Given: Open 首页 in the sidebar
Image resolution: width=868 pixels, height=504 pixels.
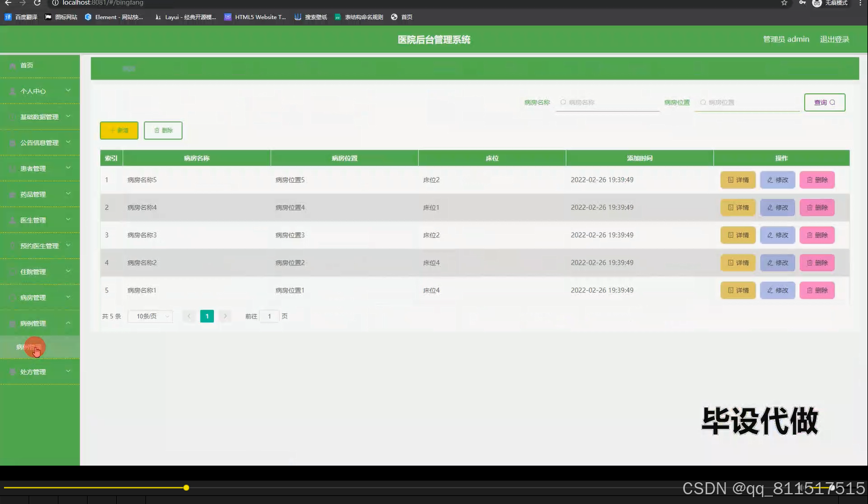Looking at the screenshot, I should [x=40, y=66].
